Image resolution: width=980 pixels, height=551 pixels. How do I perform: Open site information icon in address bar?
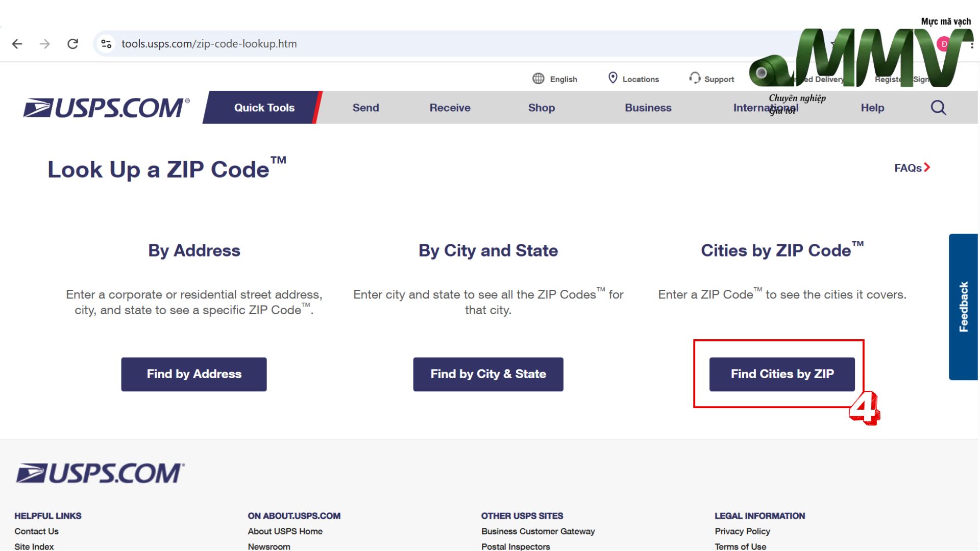click(106, 44)
